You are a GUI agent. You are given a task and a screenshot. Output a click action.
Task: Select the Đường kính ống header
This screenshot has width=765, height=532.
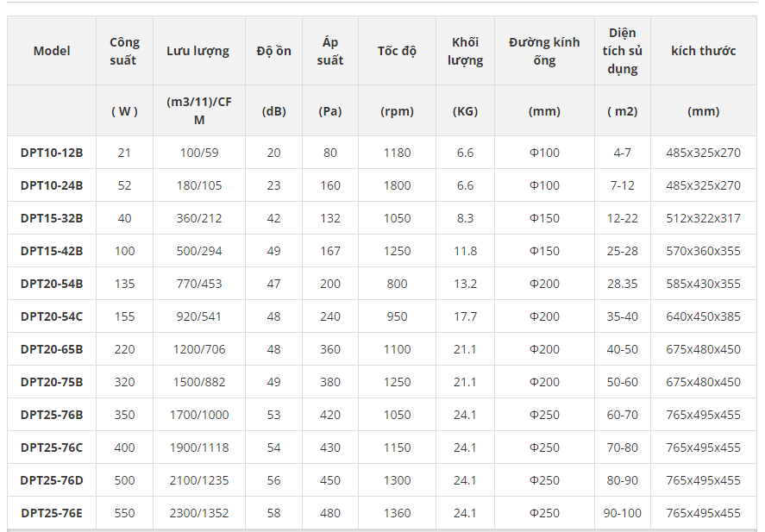pos(544,51)
